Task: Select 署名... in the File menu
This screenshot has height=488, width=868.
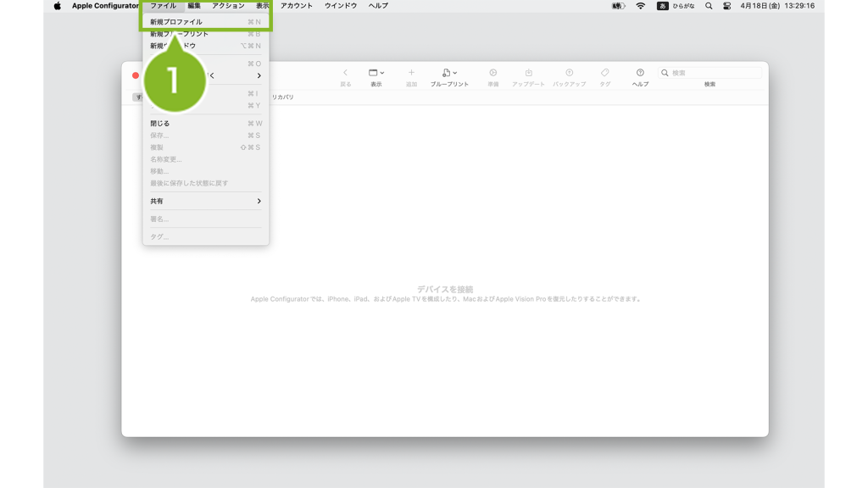Action: coord(205,219)
